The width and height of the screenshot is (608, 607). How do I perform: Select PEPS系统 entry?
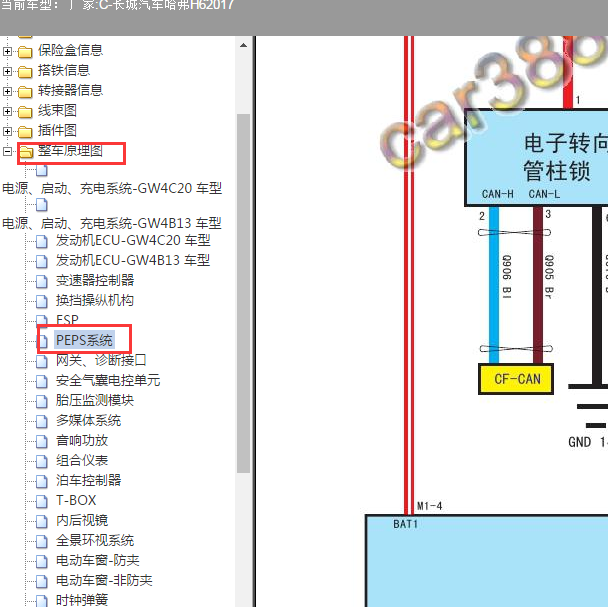(84, 340)
